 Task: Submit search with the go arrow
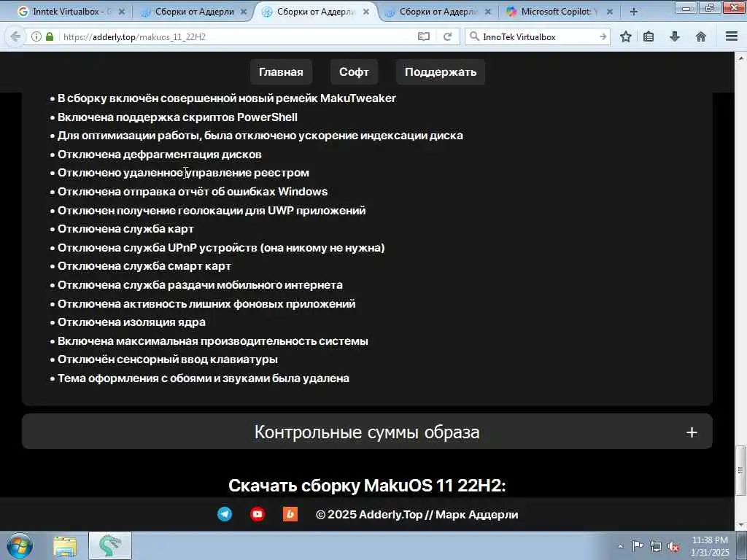click(x=603, y=36)
